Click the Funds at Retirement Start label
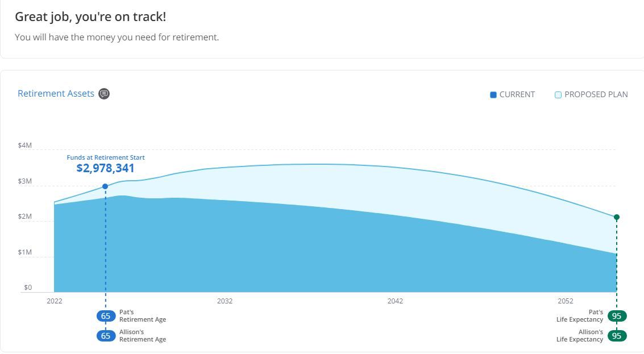 pos(106,157)
